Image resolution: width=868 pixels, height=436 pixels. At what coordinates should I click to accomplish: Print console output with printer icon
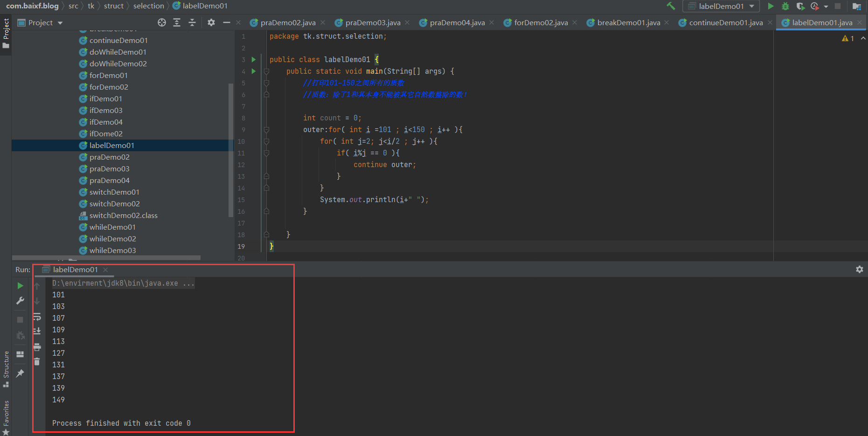(37, 347)
